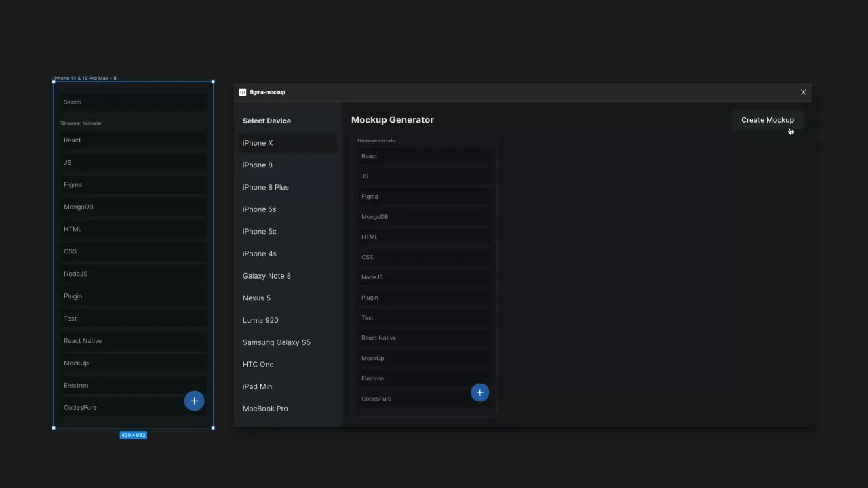The image size is (868, 488).
Task: Click NodeJS row in canvas frame
Action: click(x=133, y=274)
